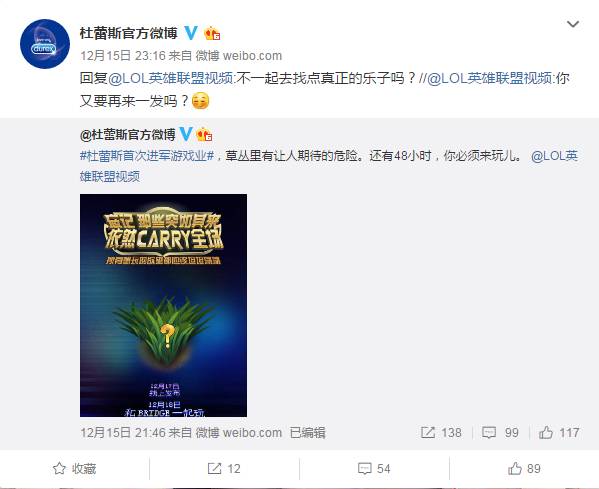The height and width of the screenshot is (489, 599).
Task: Click the crown badge in the quoted post
Action: click(x=204, y=134)
